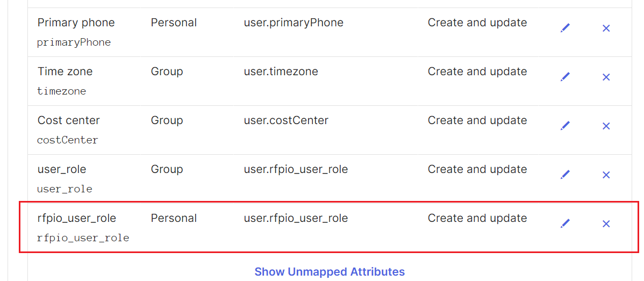Click the user.timezone mapping value
The image size is (644, 281).
tap(281, 71)
